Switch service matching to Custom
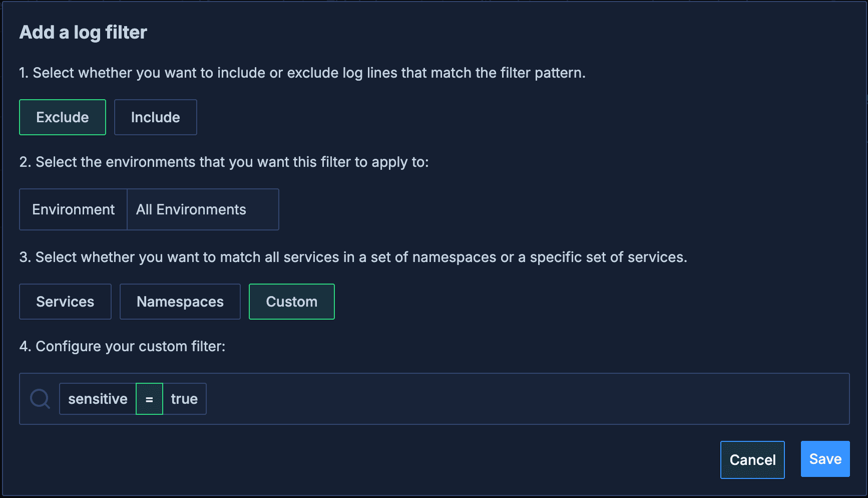The height and width of the screenshot is (498, 868). click(292, 302)
